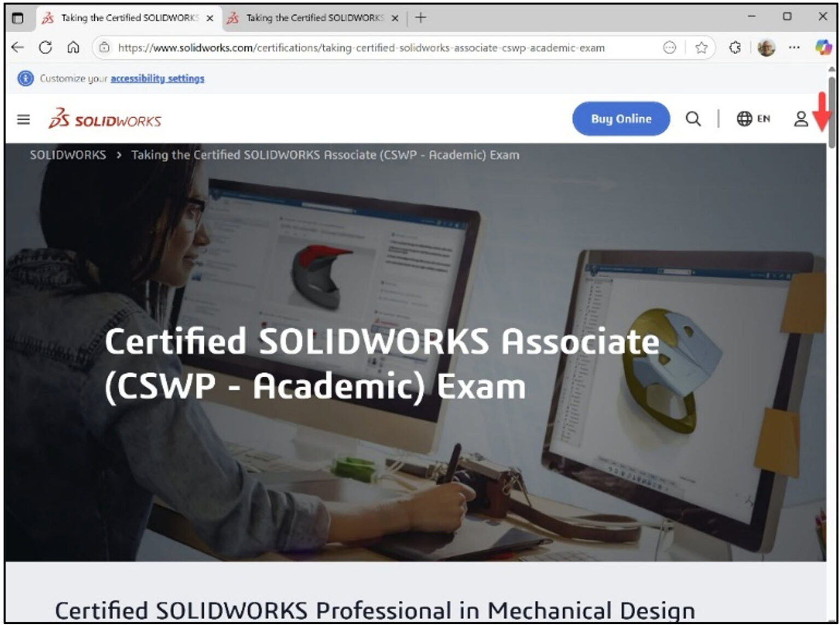Click the search magnifier icon
The image size is (840, 625).
[693, 119]
